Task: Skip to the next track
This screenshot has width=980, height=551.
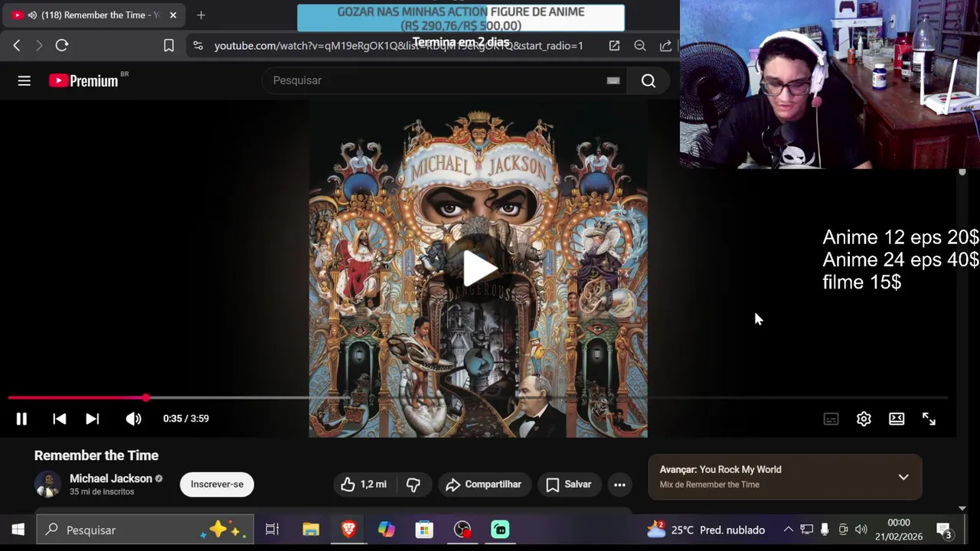Action: [x=92, y=419]
